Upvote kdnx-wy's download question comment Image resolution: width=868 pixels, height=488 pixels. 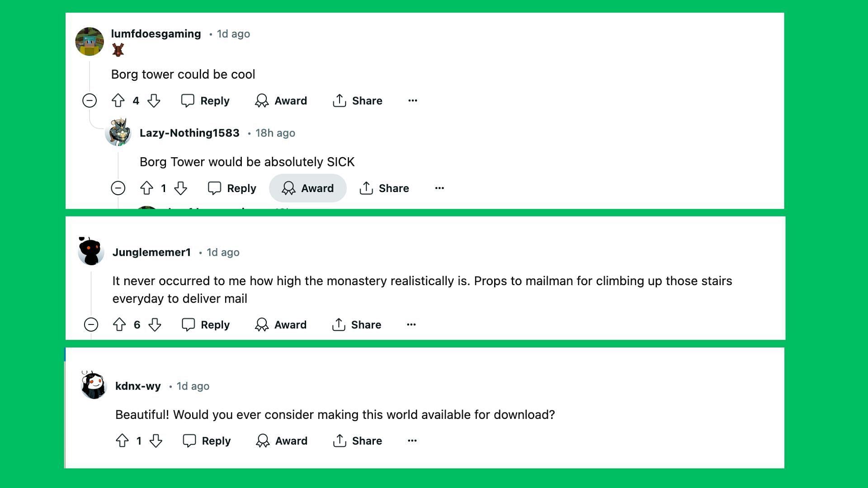pos(122,441)
